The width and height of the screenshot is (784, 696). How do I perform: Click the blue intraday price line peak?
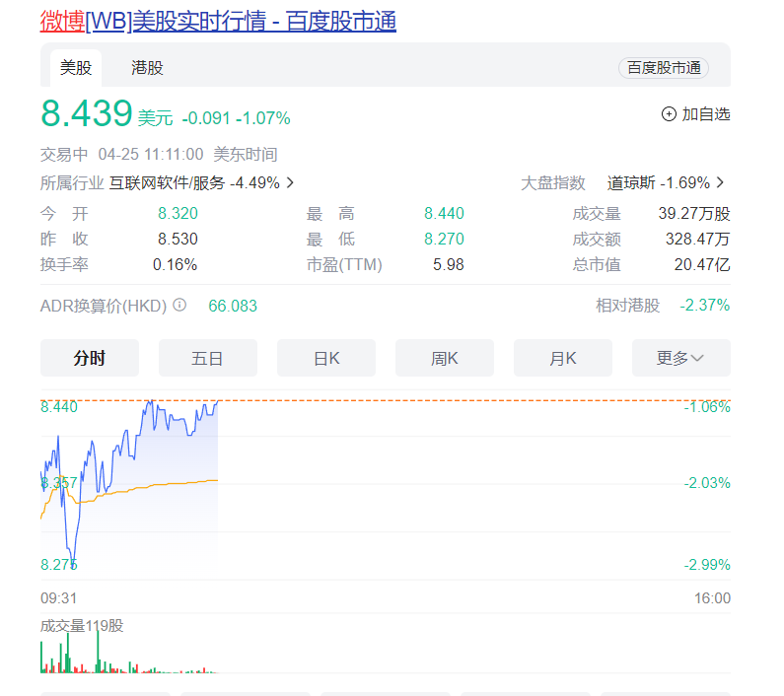coord(150,401)
